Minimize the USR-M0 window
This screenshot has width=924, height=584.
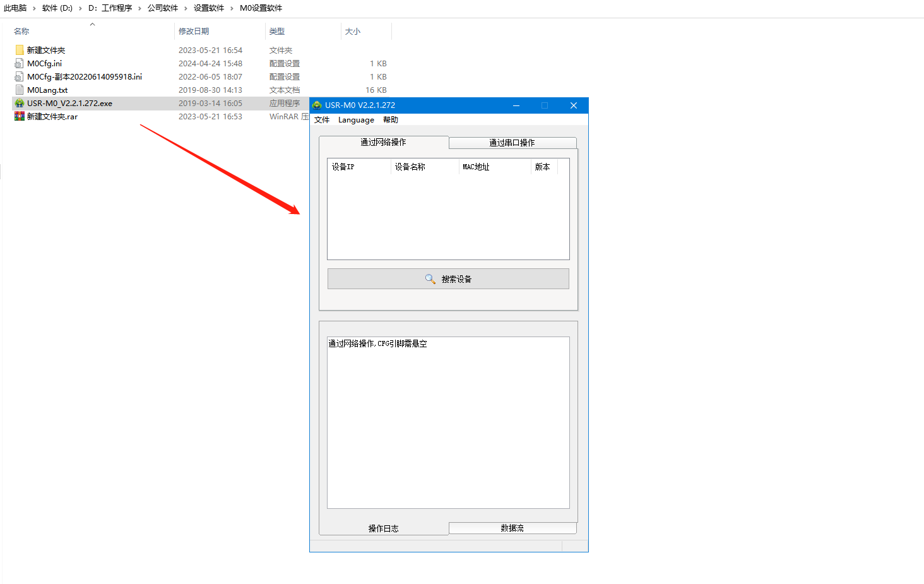(x=516, y=105)
